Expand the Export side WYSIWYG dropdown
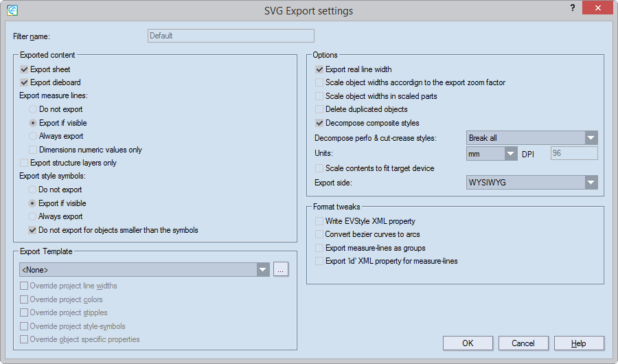Viewport: 618px width, 364px height. pos(591,183)
